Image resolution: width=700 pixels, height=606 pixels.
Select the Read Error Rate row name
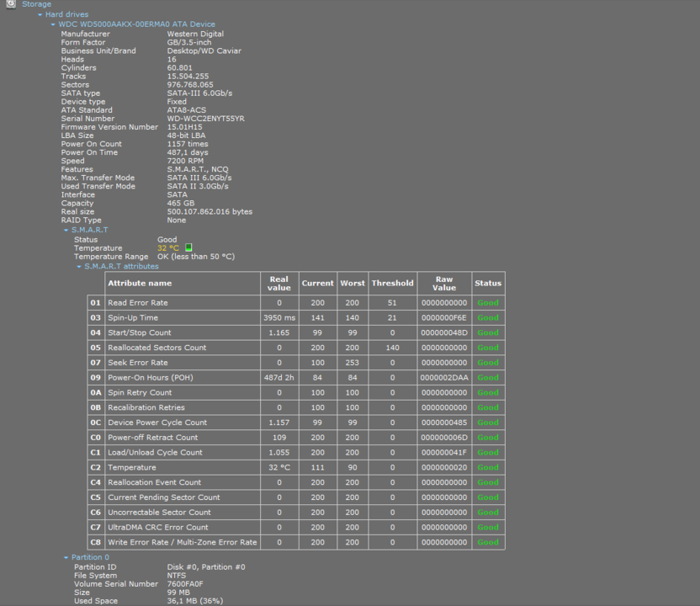tap(138, 303)
